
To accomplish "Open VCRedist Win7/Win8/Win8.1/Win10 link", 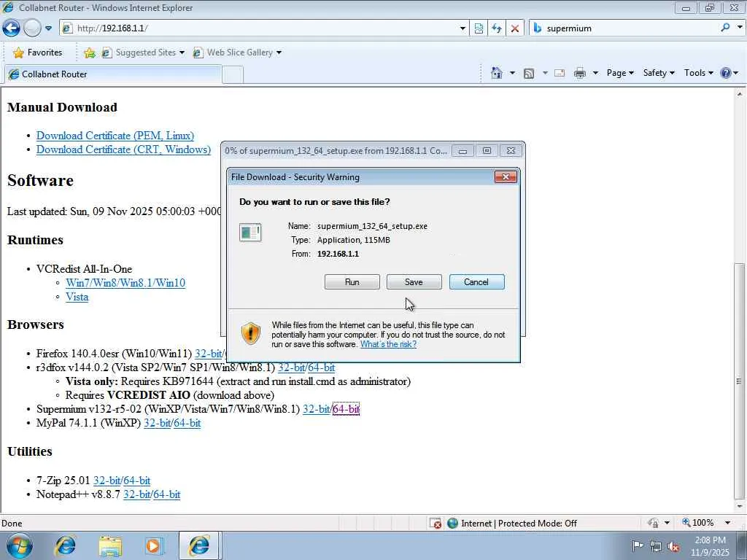I will coord(125,283).
